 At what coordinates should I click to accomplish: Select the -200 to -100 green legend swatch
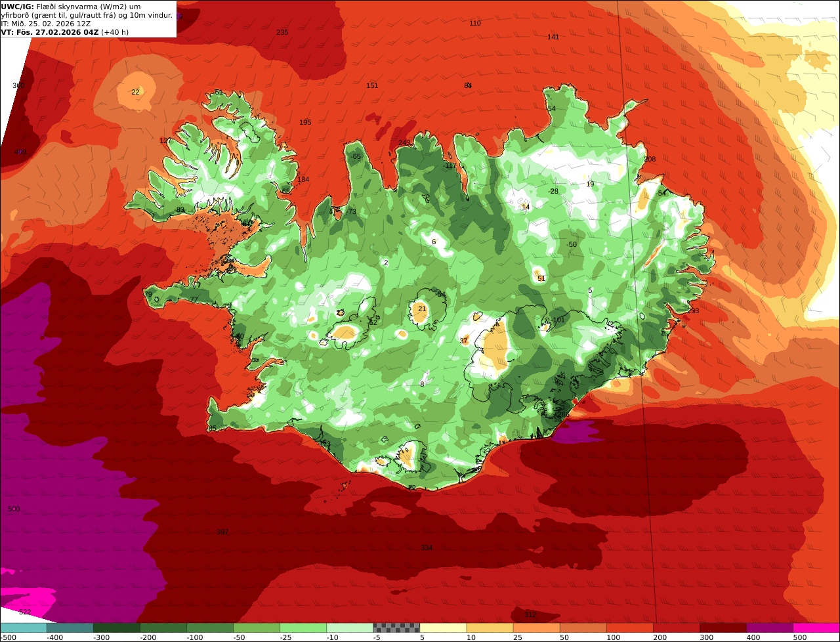point(163,628)
